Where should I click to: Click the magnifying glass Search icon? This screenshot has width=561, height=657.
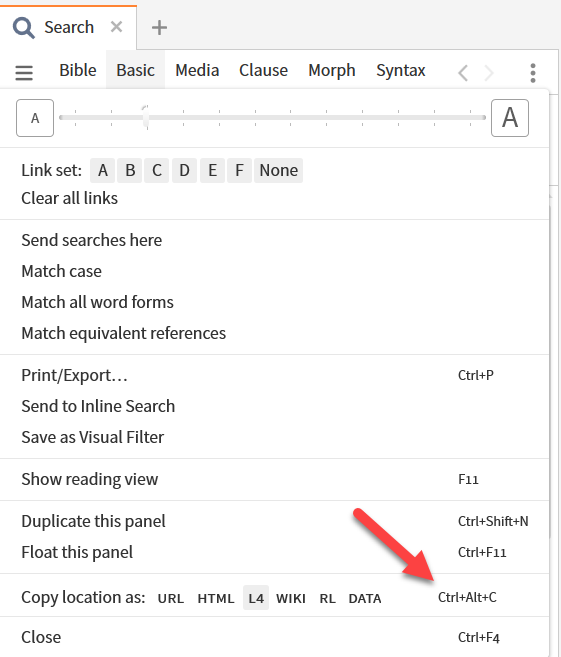[23, 28]
